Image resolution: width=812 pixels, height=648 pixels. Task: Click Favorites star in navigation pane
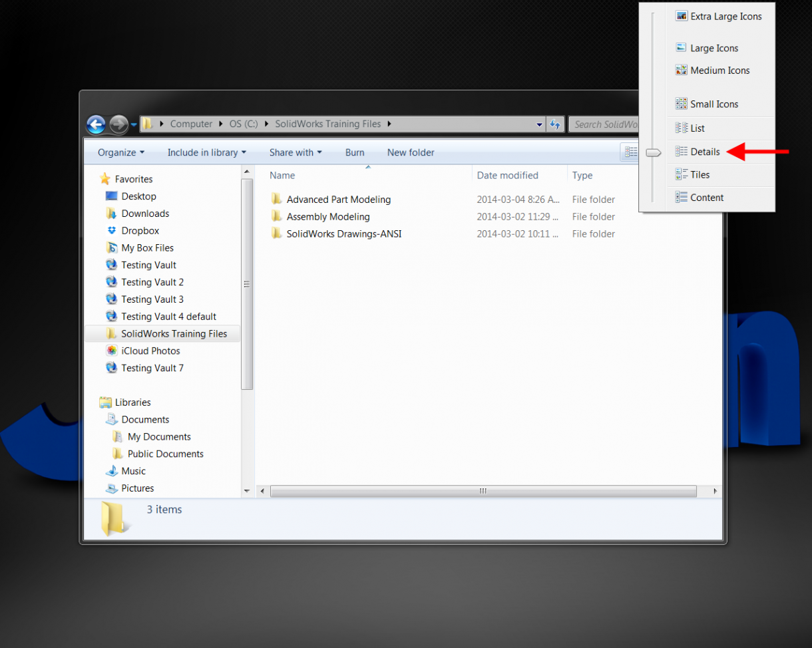[104, 179]
